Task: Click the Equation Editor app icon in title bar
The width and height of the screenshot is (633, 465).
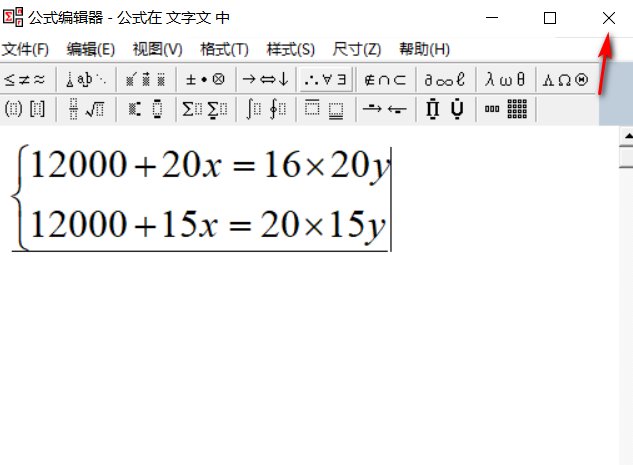Action: 13,17
